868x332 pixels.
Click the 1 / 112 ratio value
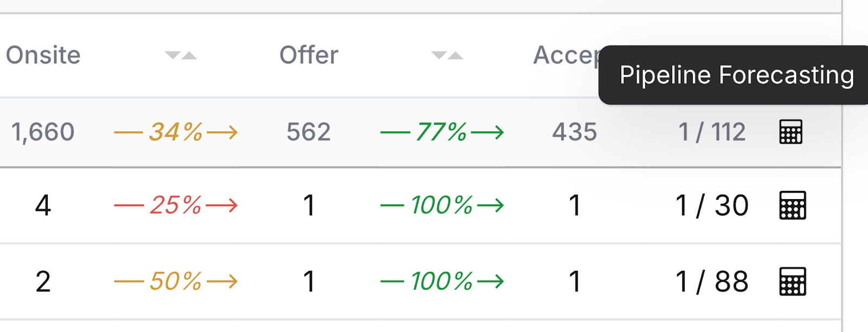pyautogui.click(x=712, y=132)
